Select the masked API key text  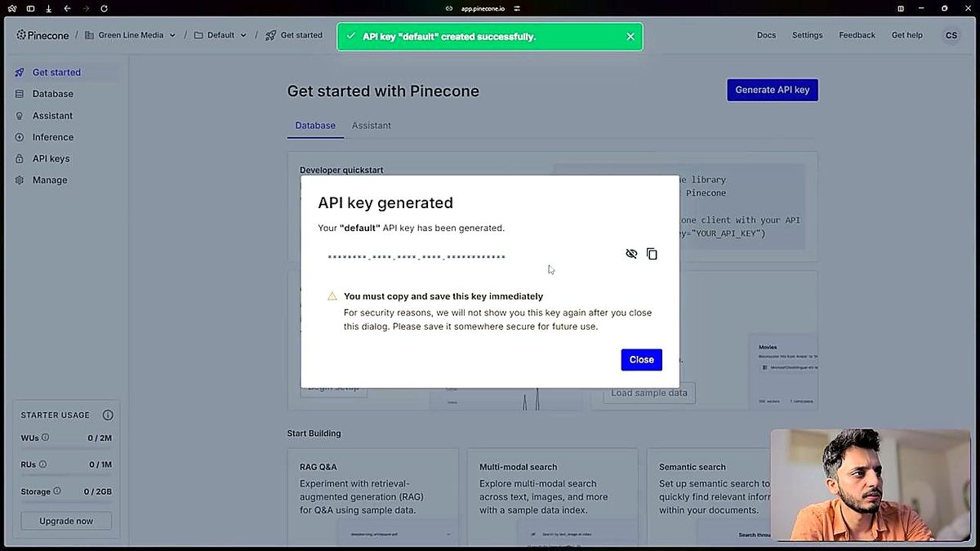pyautogui.click(x=416, y=258)
